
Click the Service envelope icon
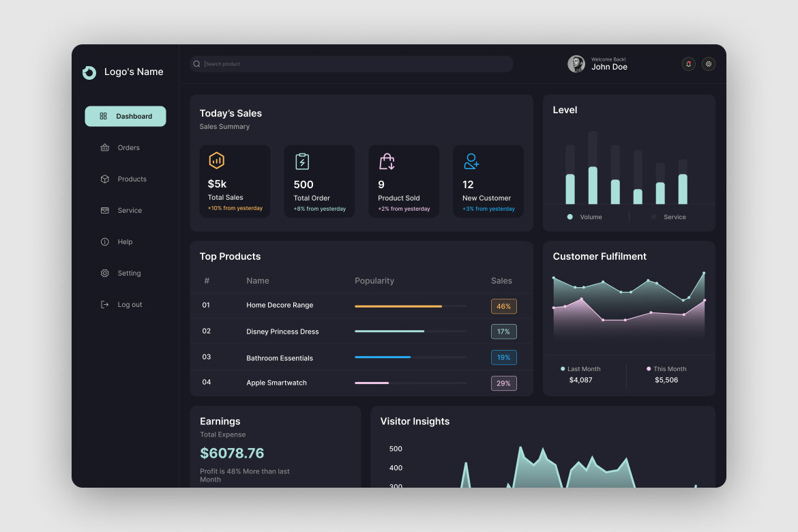coord(104,210)
